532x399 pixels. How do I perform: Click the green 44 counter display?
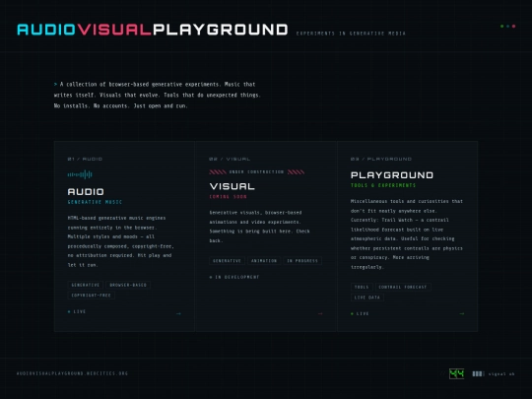[457, 373]
